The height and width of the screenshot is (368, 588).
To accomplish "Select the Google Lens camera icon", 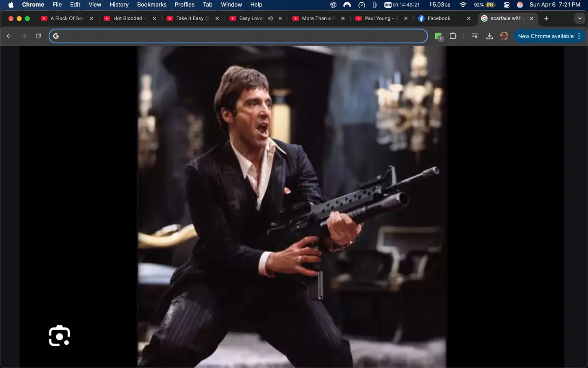I will [59, 335].
